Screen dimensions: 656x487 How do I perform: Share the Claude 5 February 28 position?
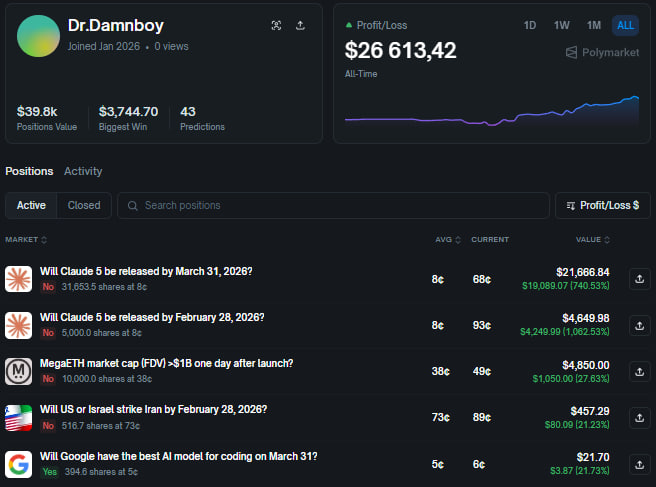pos(640,326)
